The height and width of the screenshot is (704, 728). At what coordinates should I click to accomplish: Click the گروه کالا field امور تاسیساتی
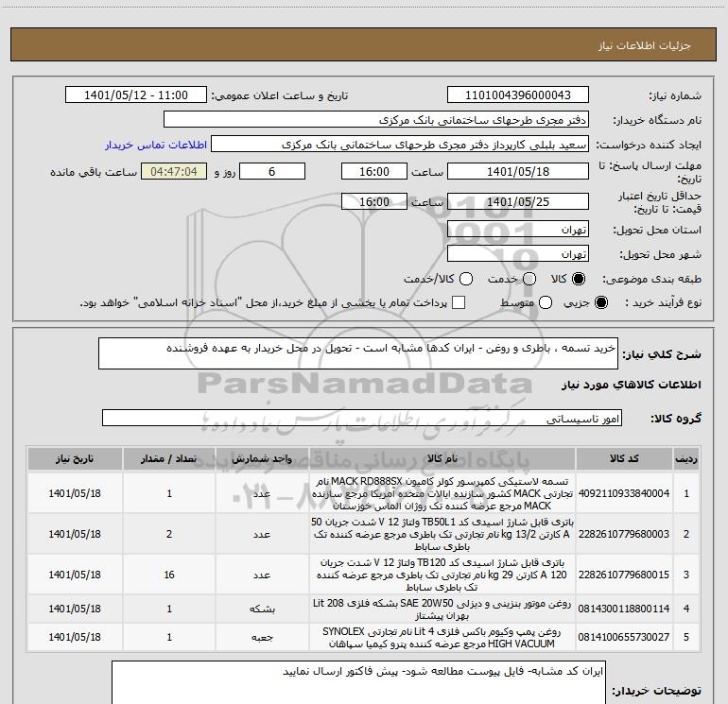[362, 418]
